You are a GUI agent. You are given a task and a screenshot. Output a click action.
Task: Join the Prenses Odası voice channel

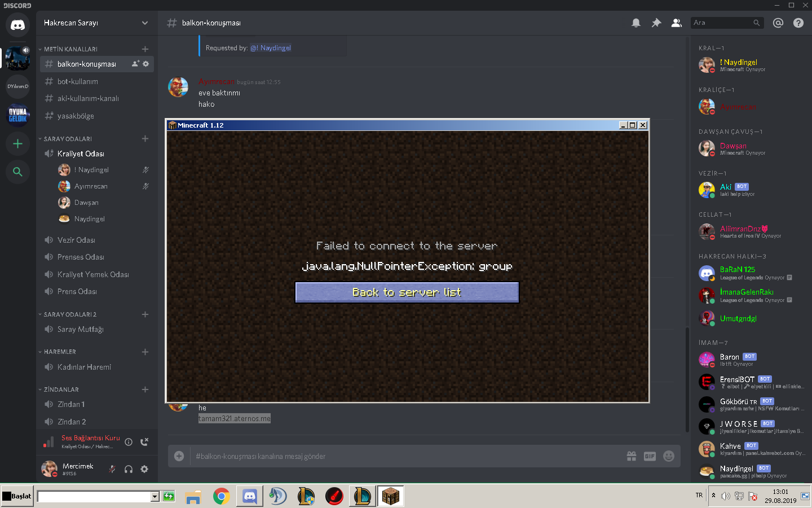pos(97,257)
